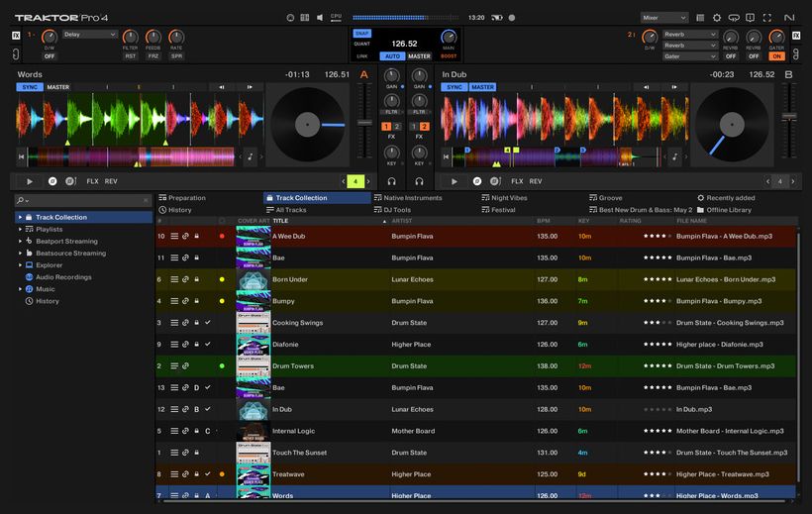Toggle SNAP in master panel
This screenshot has width=812, height=514.
pos(362,33)
